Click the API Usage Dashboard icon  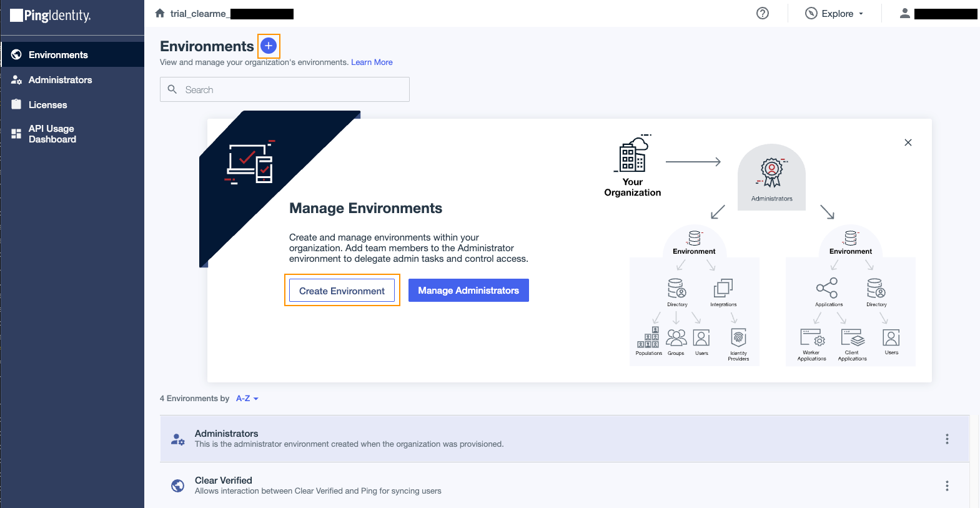(16, 134)
